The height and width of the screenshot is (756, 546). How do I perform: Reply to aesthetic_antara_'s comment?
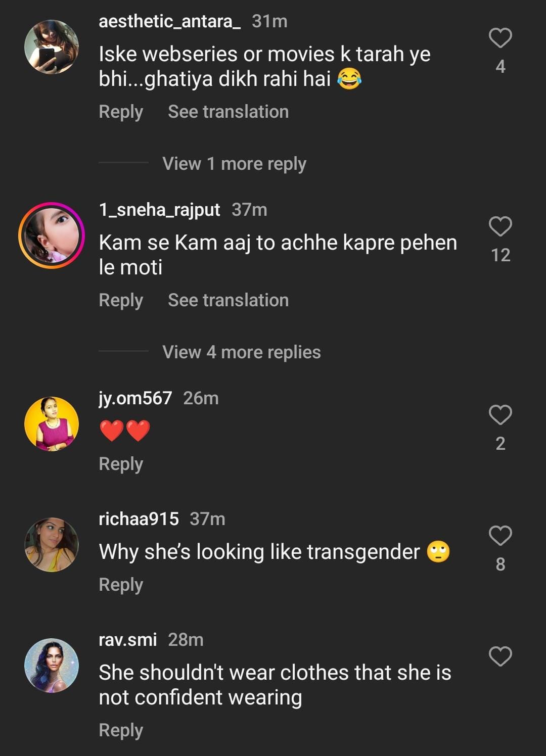121,112
